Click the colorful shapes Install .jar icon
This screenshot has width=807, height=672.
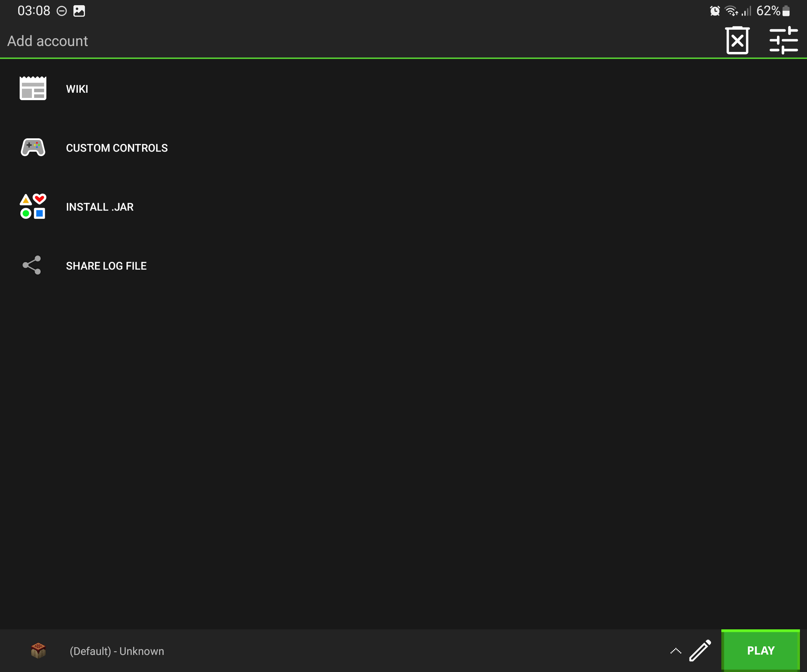(x=33, y=206)
